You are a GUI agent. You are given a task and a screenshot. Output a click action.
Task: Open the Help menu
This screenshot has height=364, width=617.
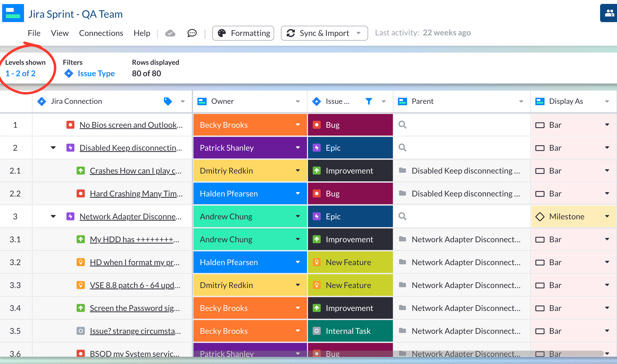(142, 33)
